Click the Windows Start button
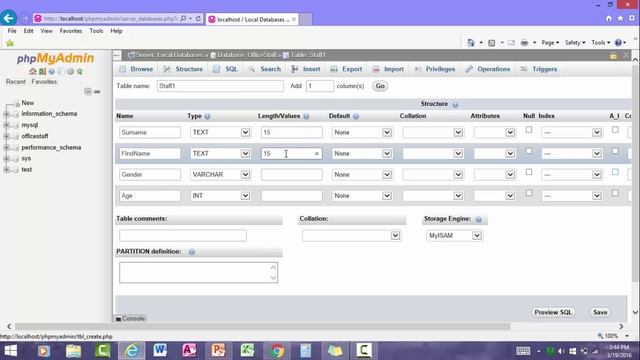The height and width of the screenshot is (360, 640). click(10, 350)
